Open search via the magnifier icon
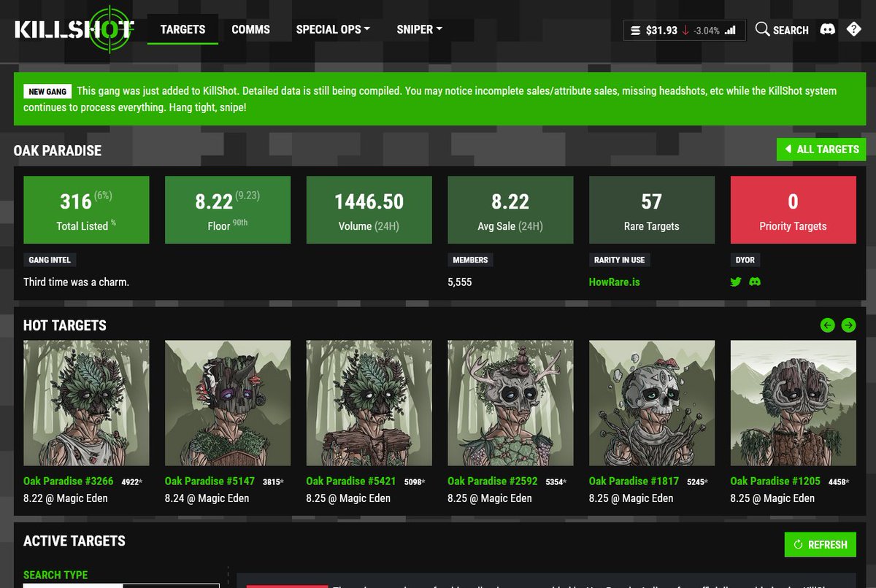 (x=761, y=30)
